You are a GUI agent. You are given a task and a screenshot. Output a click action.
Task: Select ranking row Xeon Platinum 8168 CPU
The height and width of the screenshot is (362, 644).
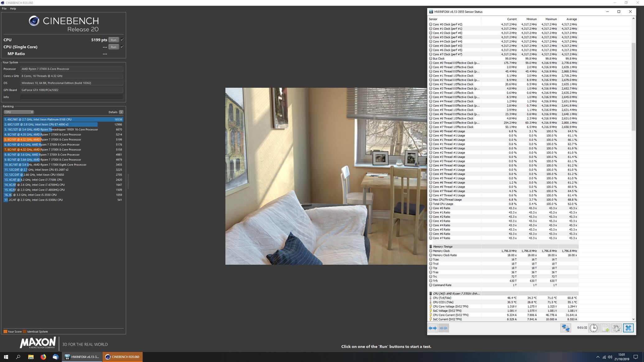coord(63,119)
